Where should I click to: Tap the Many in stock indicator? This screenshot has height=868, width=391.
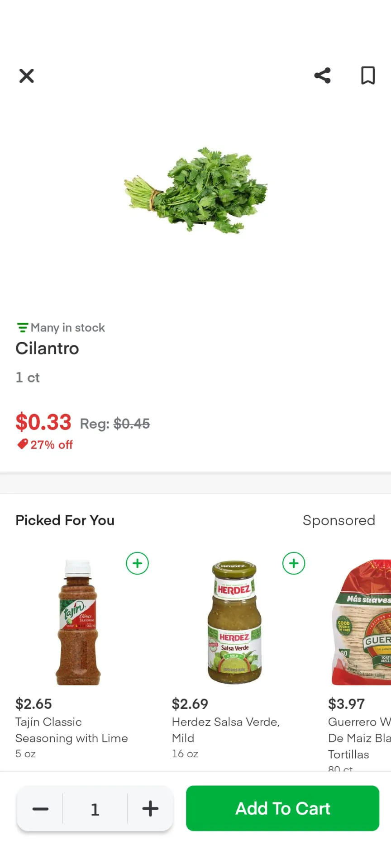coord(61,327)
